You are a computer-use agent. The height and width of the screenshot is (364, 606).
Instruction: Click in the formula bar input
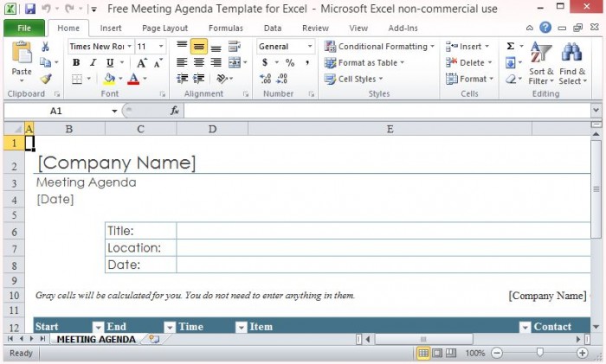(387, 111)
